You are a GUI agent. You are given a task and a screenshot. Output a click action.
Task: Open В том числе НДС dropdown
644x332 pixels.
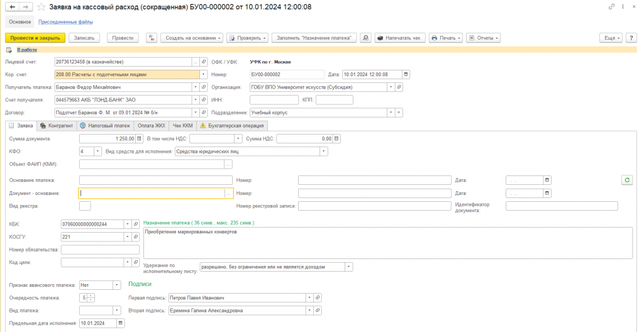238,139
